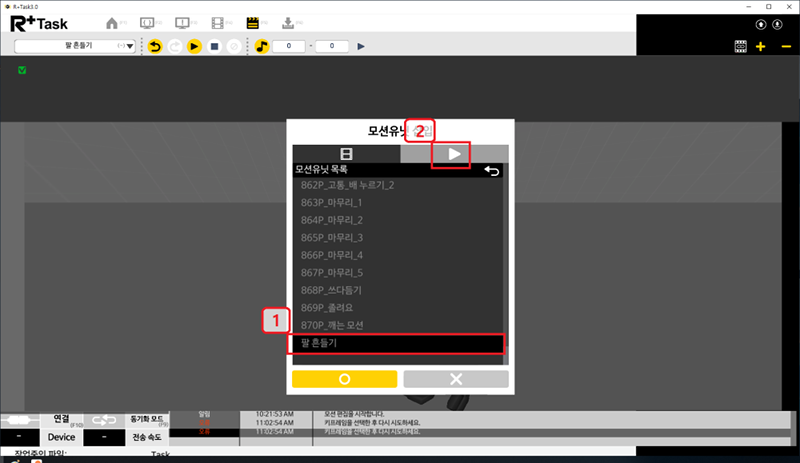Click the download icon in top toolbar
The height and width of the screenshot is (463, 800).
click(288, 21)
